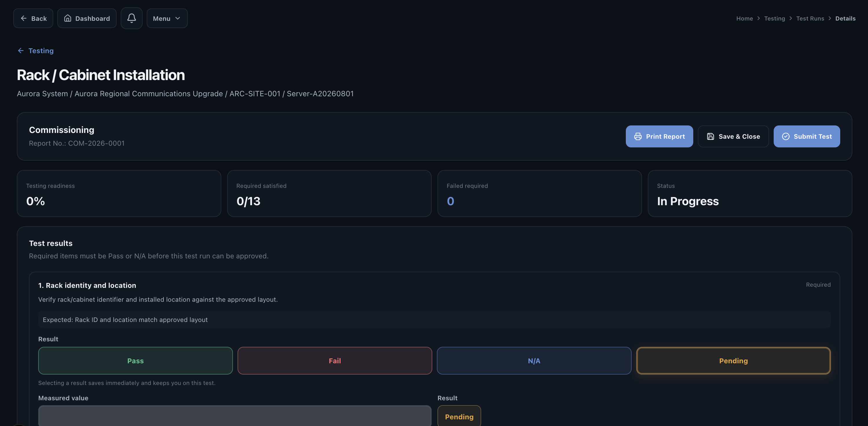The height and width of the screenshot is (426, 868).
Task: Click the Measured value input field
Action: [235, 416]
